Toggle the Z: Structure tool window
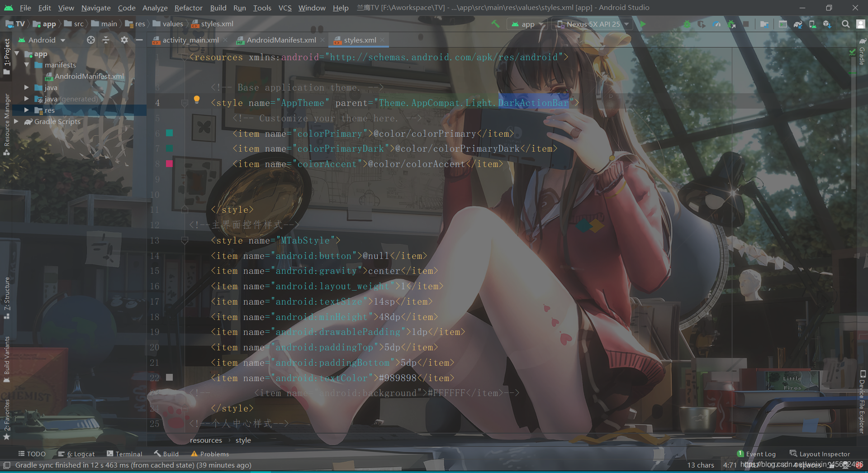Viewport: 868px width, 473px height. (x=6, y=298)
